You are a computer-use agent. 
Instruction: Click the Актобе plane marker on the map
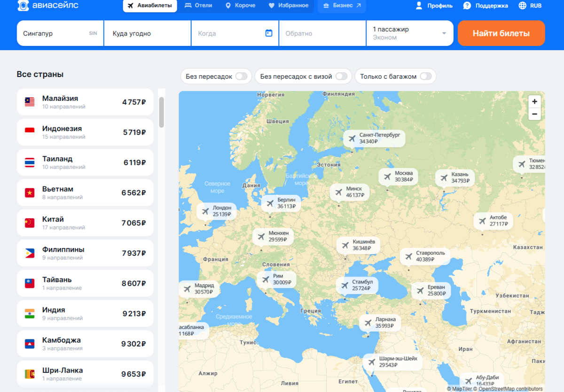pyautogui.click(x=493, y=221)
